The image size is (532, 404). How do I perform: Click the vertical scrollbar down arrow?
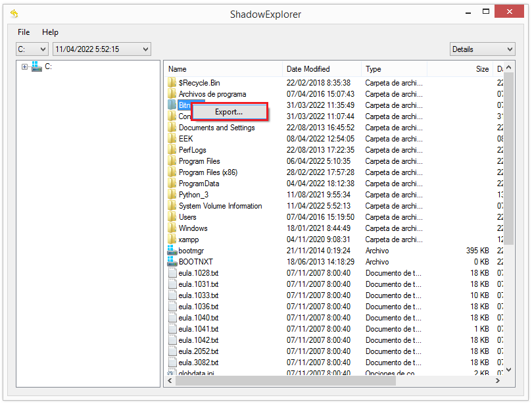pos(509,370)
